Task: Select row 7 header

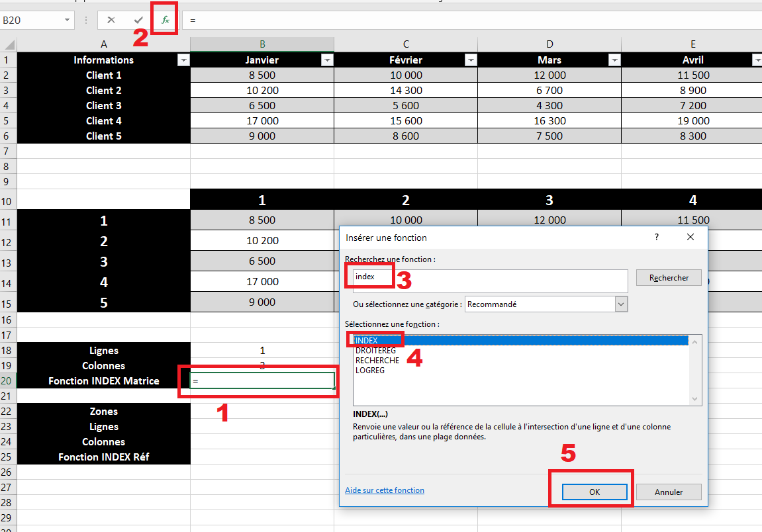Action: (8, 151)
